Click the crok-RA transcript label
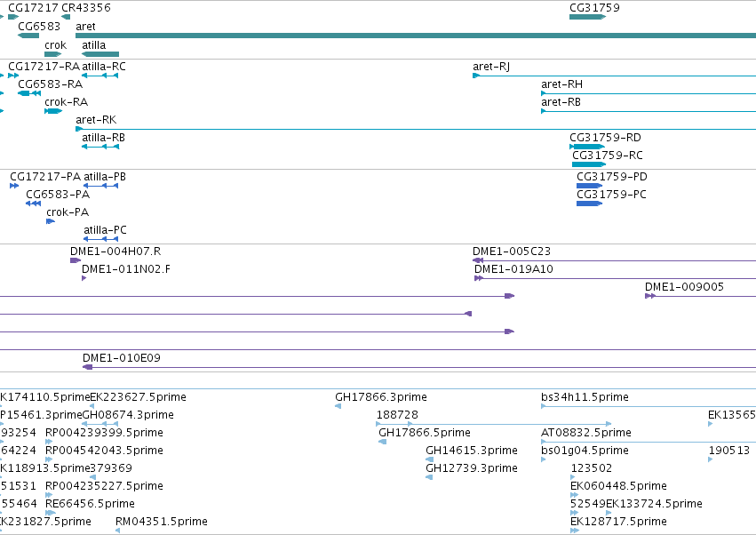Screen dimensions: 756x535 66,102
